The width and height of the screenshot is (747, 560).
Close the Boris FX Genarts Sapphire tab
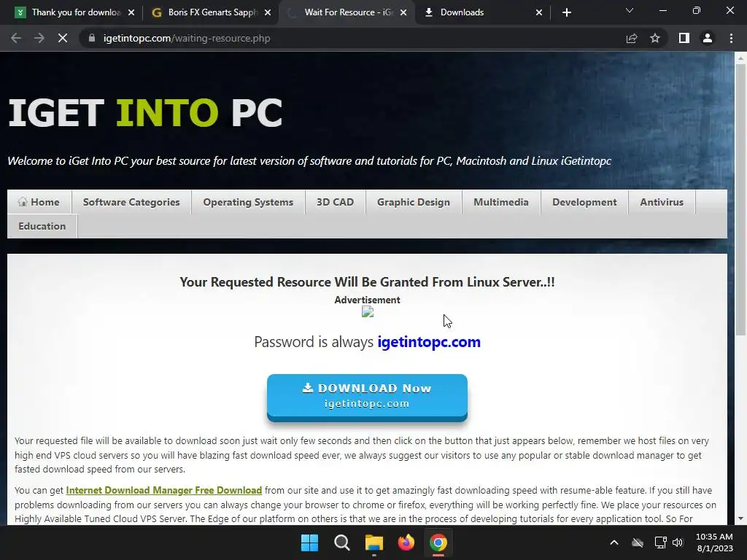268,12
